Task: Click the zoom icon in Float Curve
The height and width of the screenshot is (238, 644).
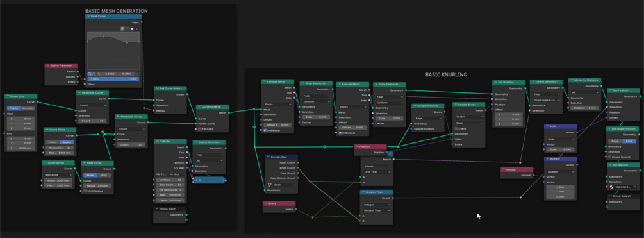Action: coord(122,29)
